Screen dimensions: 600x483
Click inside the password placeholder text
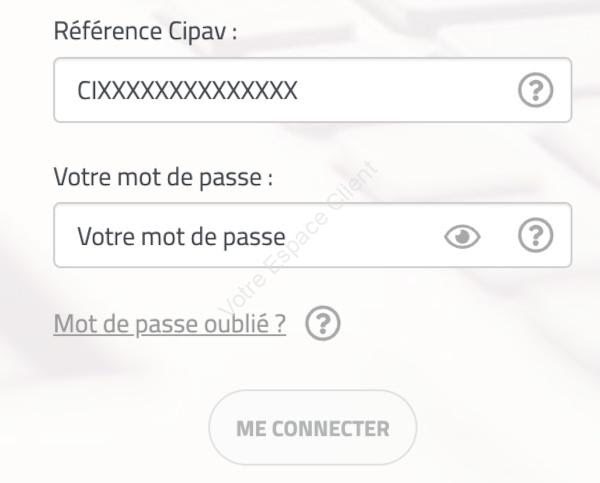pyautogui.click(x=181, y=236)
